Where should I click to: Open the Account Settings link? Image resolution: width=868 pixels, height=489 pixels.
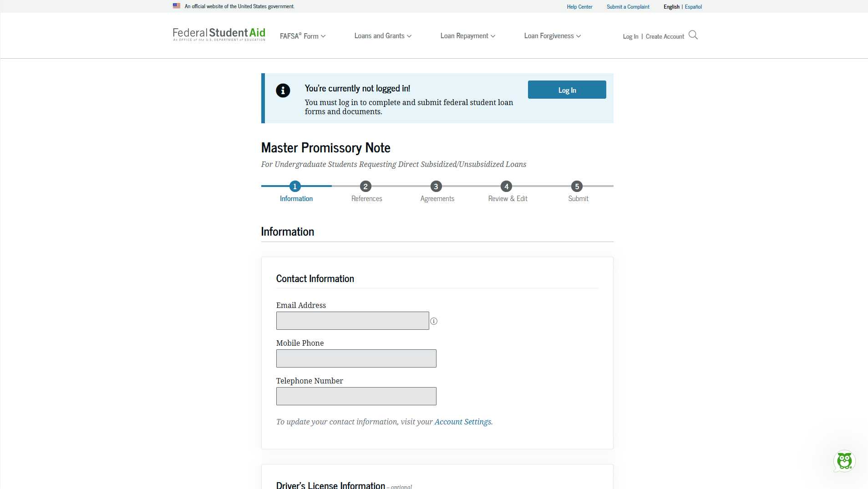pos(462,422)
